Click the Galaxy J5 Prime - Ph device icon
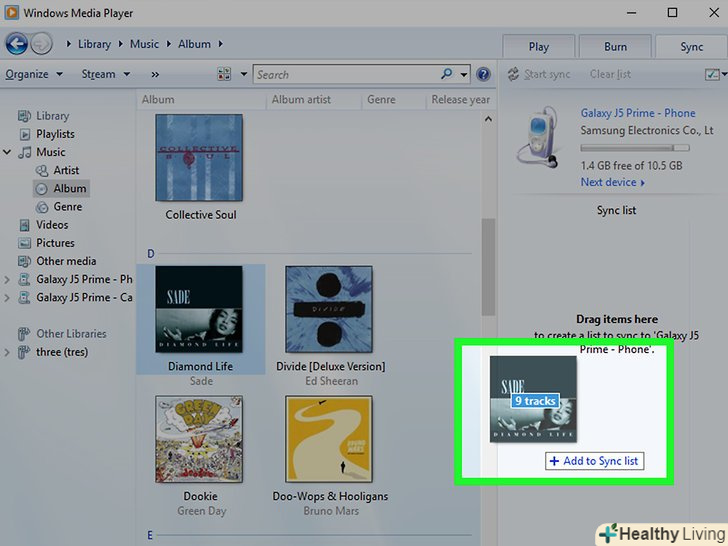 24,280
